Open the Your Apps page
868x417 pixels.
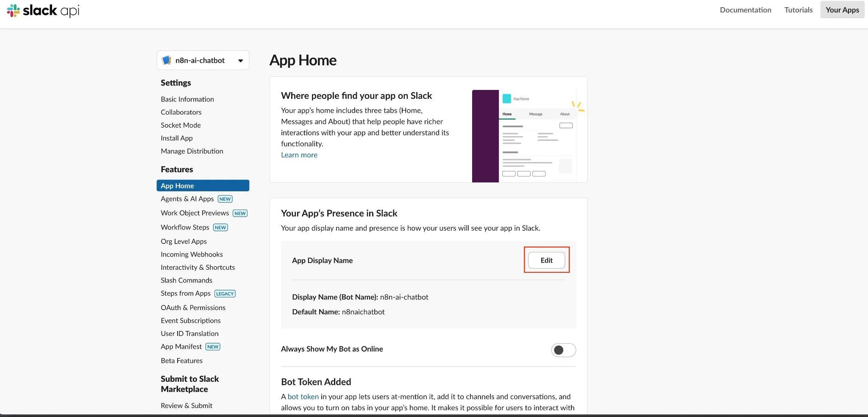click(x=842, y=10)
